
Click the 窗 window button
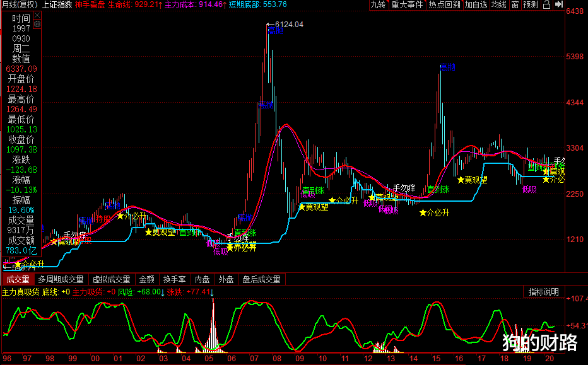pyautogui.click(x=515, y=4)
